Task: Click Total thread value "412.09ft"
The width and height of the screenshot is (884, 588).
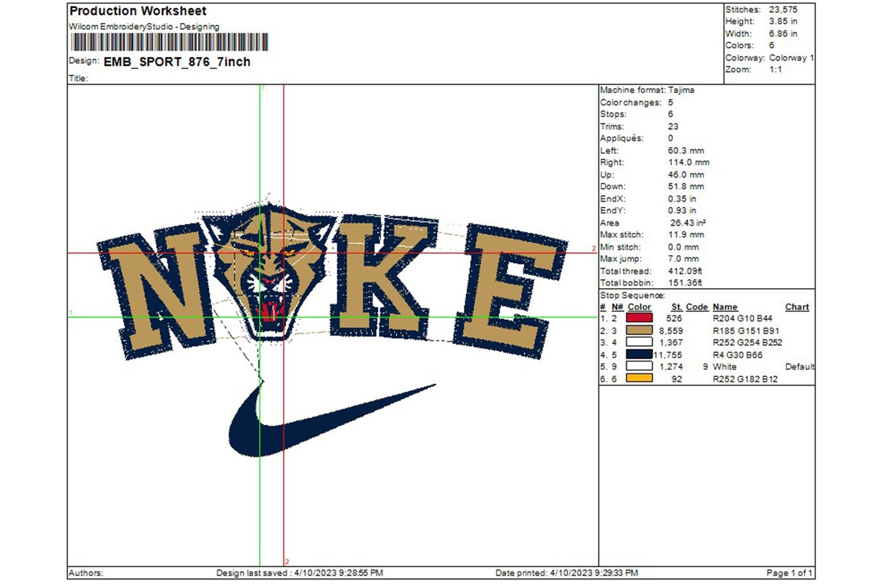Action: [685, 272]
